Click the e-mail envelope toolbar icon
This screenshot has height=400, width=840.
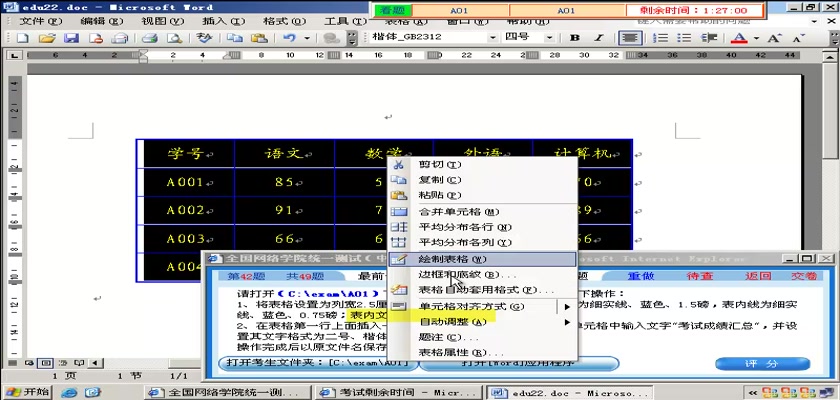click(120, 38)
